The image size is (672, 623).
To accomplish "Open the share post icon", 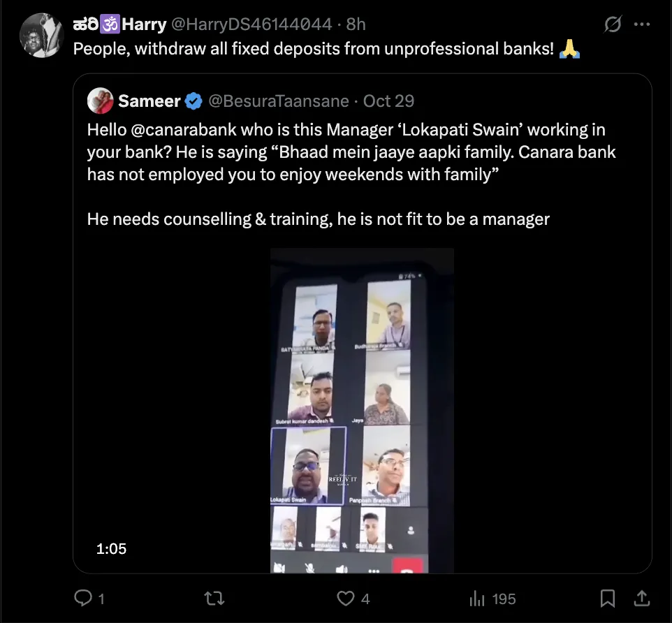I will click(x=641, y=599).
